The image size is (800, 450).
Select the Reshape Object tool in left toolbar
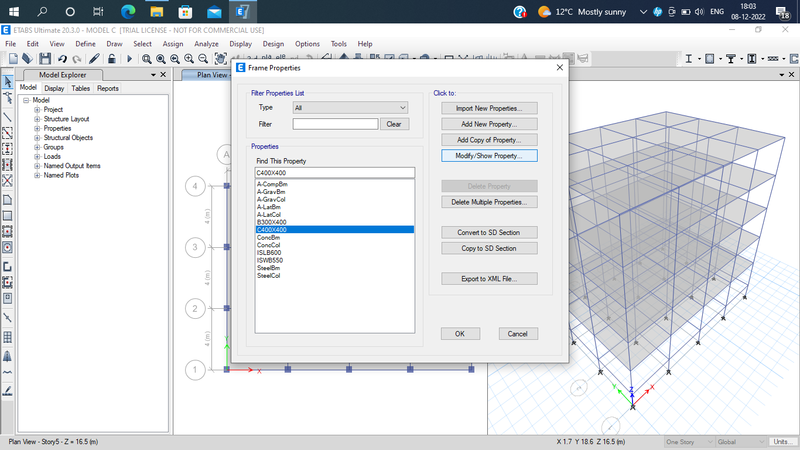(x=8, y=97)
